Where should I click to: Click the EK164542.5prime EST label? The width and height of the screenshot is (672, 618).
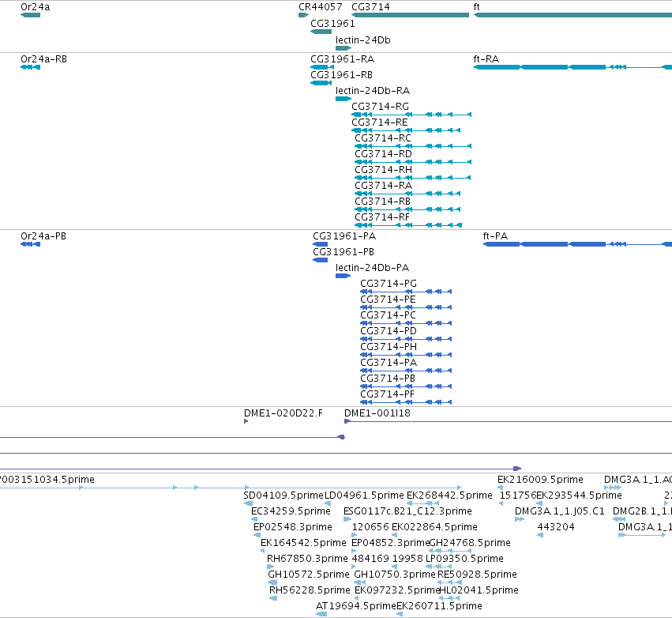[x=303, y=543]
